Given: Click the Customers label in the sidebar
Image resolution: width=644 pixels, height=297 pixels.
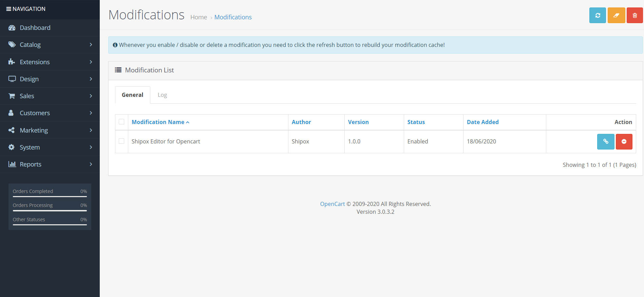Looking at the screenshot, I should 35,113.
